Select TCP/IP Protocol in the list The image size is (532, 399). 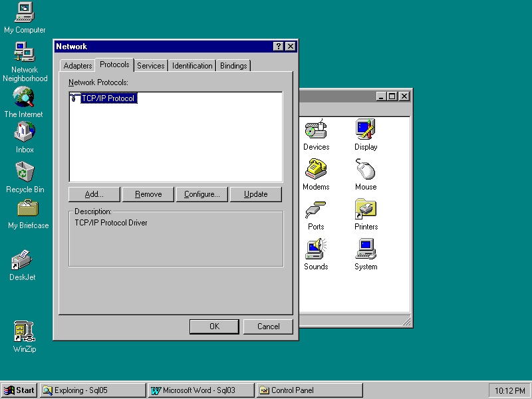tap(108, 98)
